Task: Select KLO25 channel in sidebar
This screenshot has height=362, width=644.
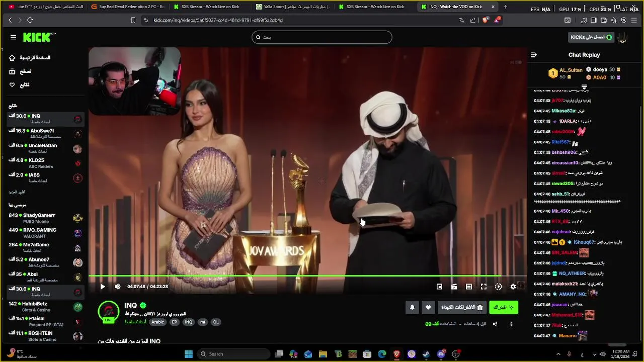Action: click(x=45, y=163)
